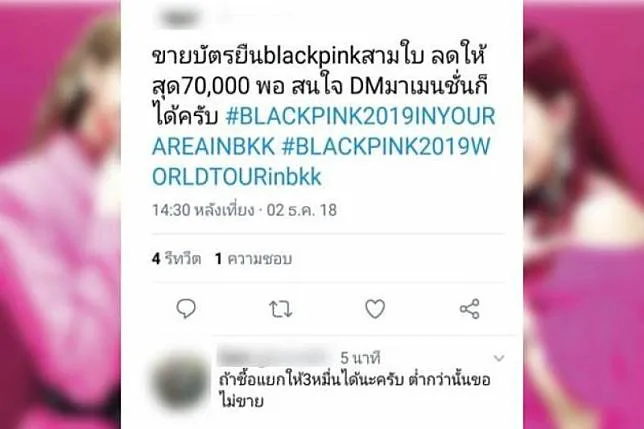This screenshot has width=644, height=429.
Task: Open the blurred poster name at top
Action: 180,17
